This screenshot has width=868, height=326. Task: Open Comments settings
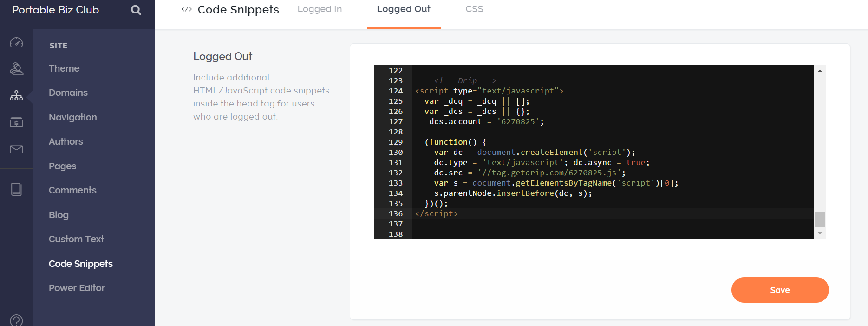72,190
